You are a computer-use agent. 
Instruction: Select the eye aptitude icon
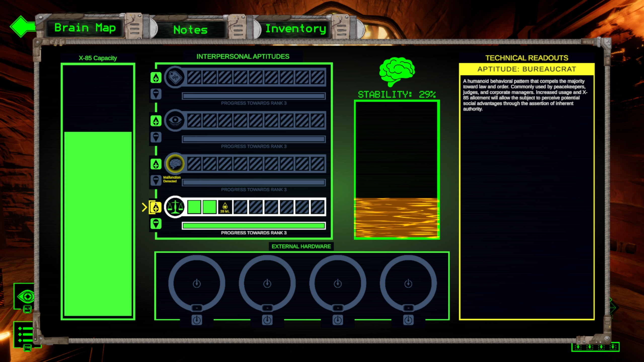point(175,121)
